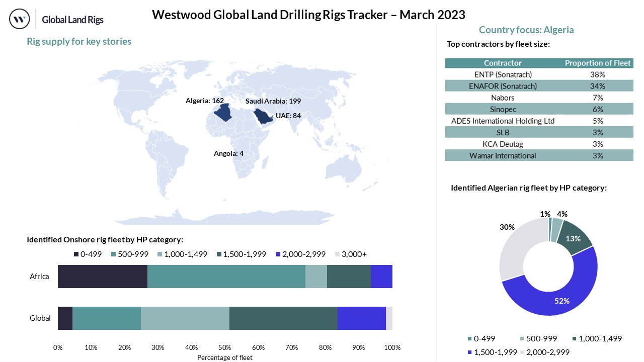Select Algeria's highlighted shape on the map

223,113
